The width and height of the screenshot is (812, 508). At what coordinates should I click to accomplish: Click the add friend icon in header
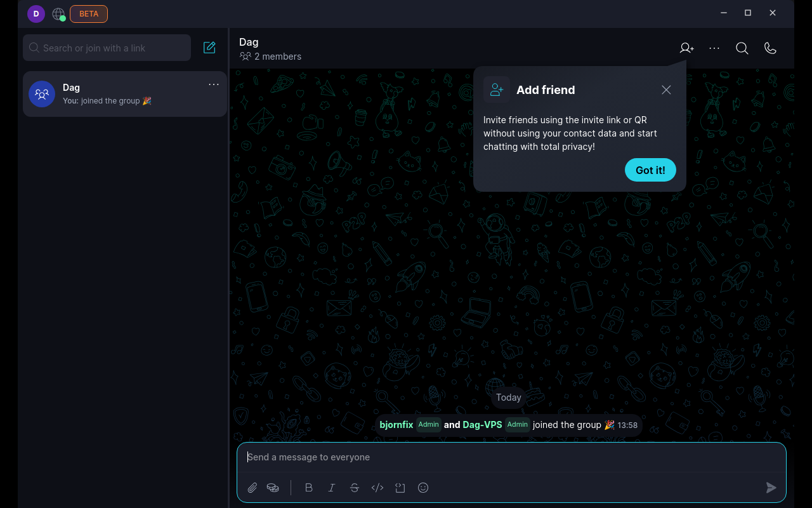click(686, 48)
